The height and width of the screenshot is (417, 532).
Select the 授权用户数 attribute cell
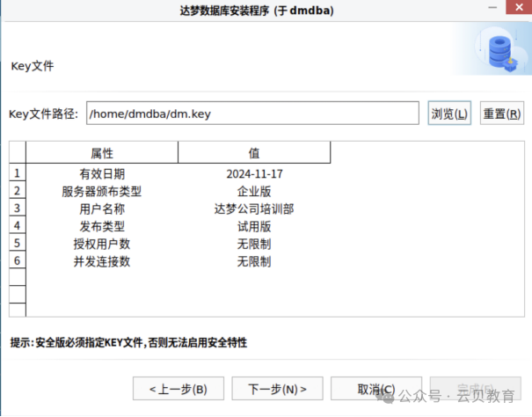pyautogui.click(x=102, y=244)
